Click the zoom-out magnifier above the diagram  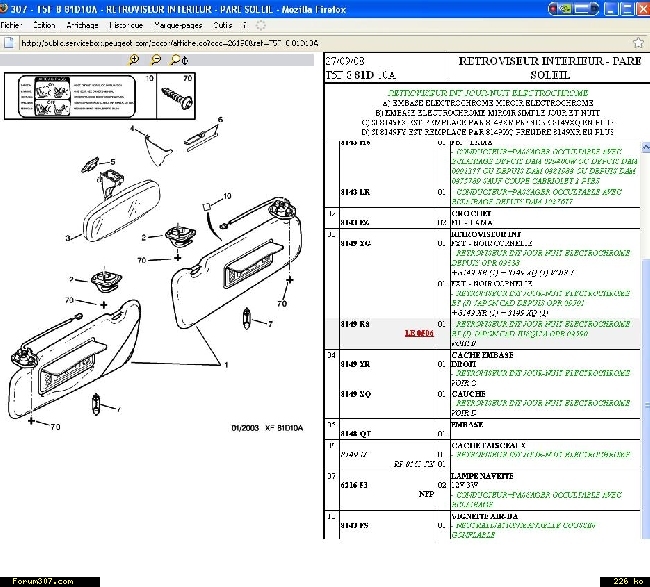click(x=156, y=60)
